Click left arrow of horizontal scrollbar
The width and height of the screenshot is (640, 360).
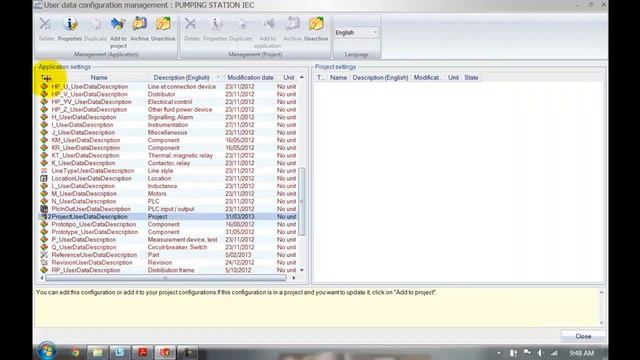tap(42, 278)
